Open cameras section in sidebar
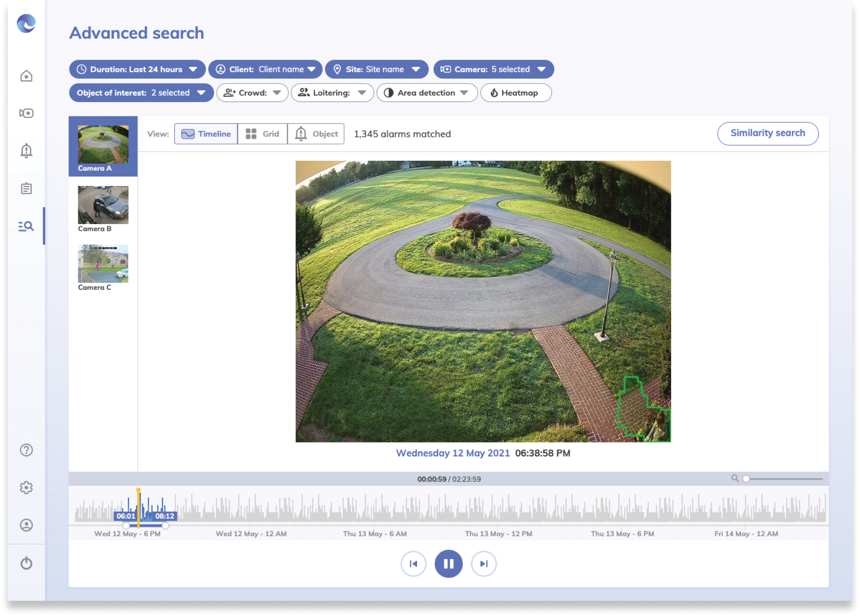The image size is (860, 616). coord(26,113)
